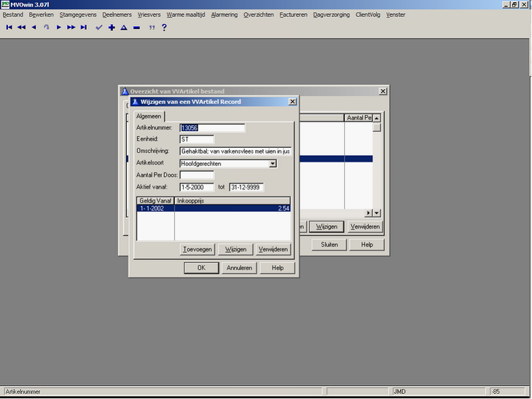Select the 1-1-2002 price row
This screenshot has width=532, height=399.
pos(214,208)
